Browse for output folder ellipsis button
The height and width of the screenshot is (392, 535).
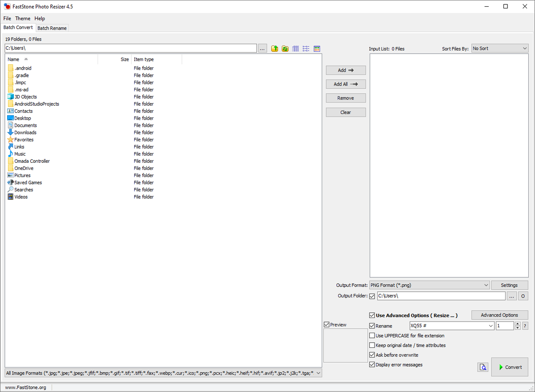coord(511,296)
